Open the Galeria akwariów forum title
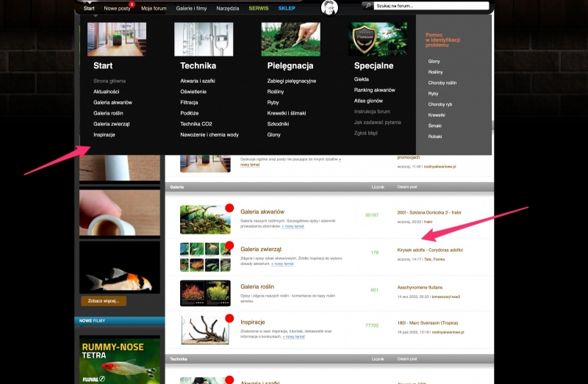 (262, 211)
